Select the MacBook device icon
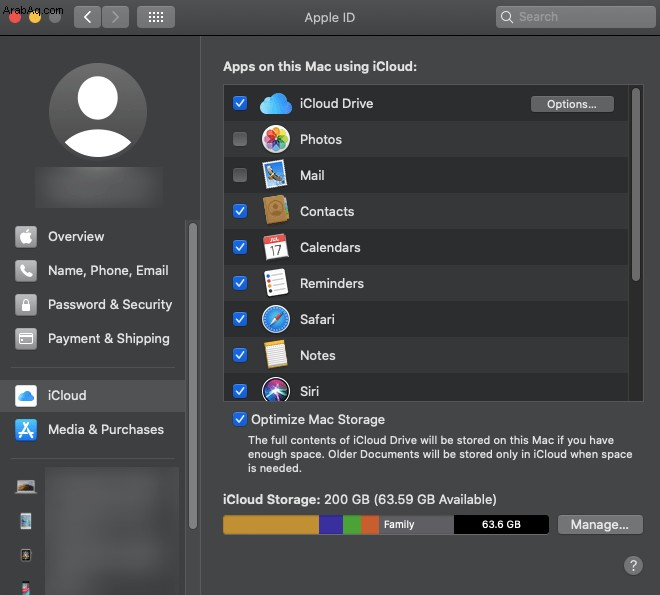This screenshot has width=660, height=595. point(26,487)
